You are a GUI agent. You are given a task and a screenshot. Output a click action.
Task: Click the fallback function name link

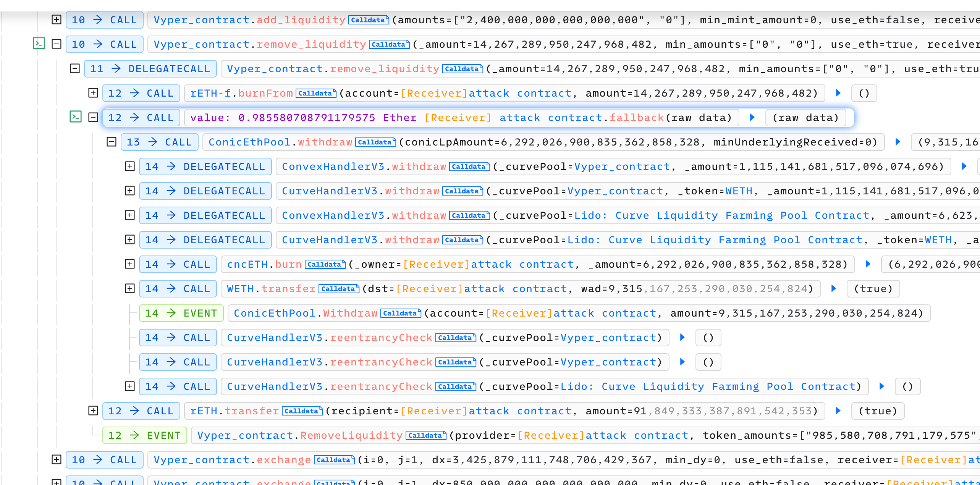click(636, 118)
